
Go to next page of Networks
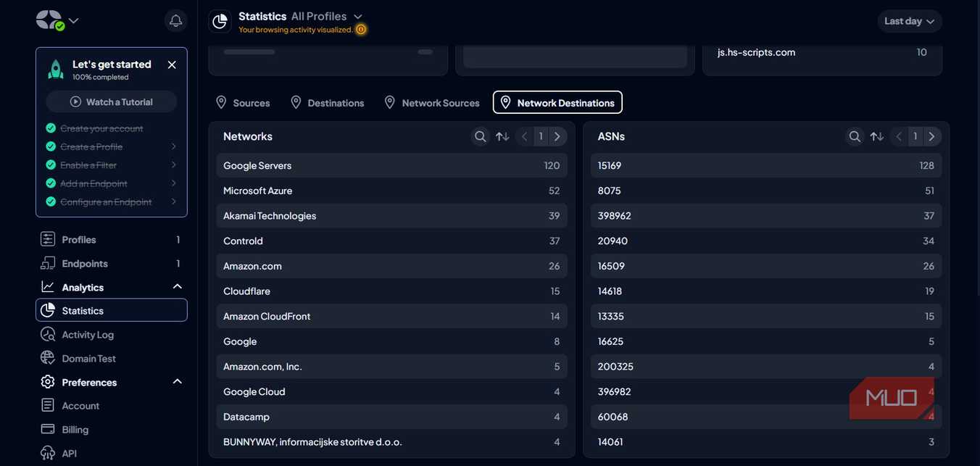[557, 136]
